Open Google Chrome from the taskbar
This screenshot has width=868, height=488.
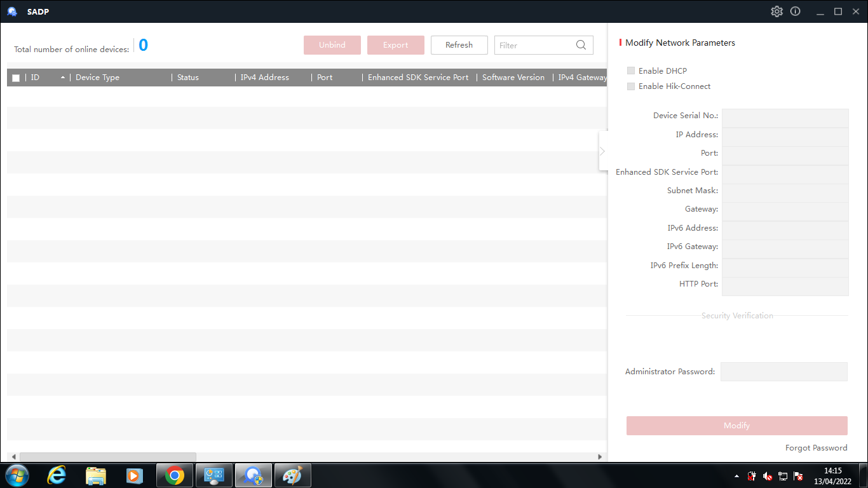tap(175, 475)
